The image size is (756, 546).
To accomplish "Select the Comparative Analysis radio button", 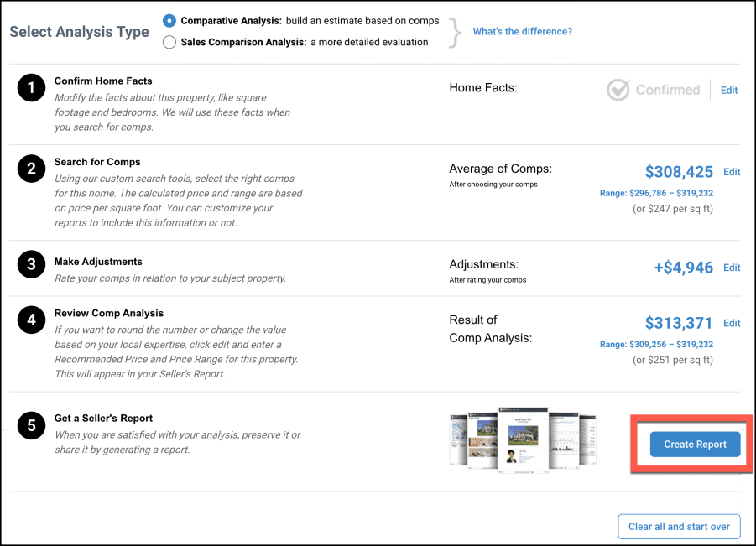I will [x=170, y=20].
